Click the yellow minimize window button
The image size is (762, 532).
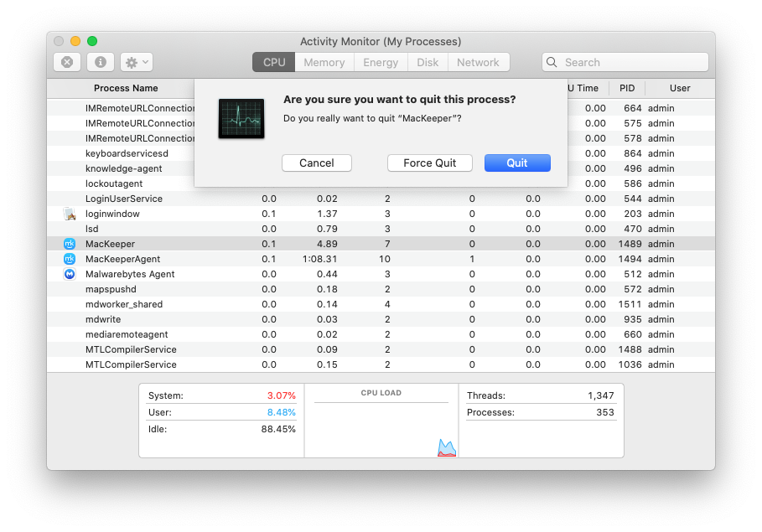[x=75, y=41]
